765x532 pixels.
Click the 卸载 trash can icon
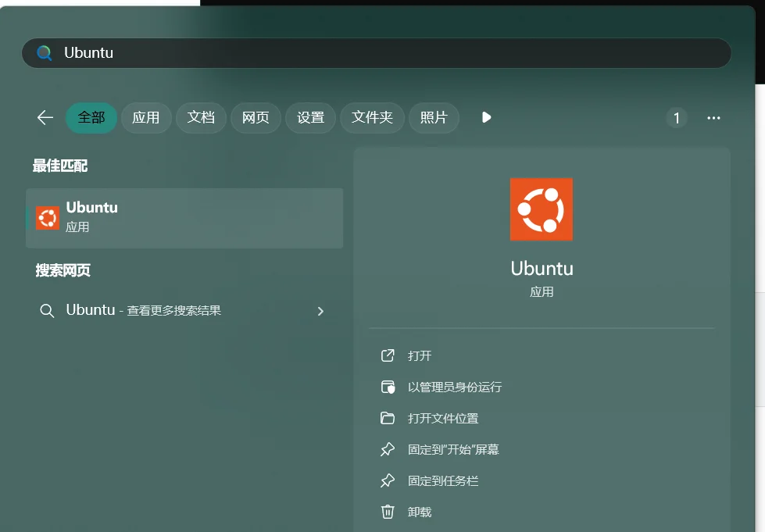pos(388,512)
